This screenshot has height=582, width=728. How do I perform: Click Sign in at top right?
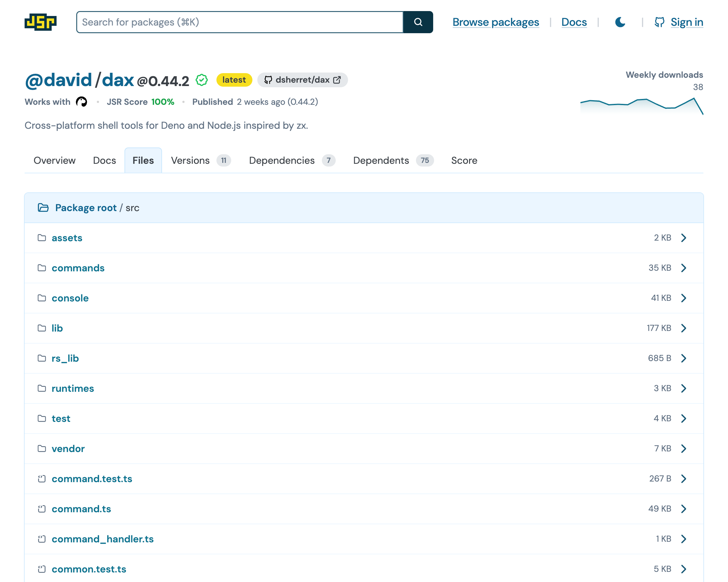(687, 22)
